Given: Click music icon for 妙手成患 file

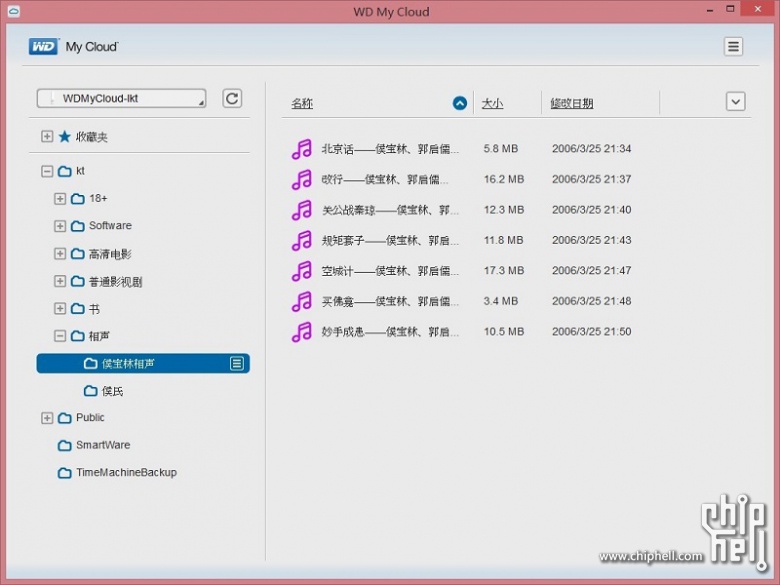Looking at the screenshot, I should click(301, 332).
